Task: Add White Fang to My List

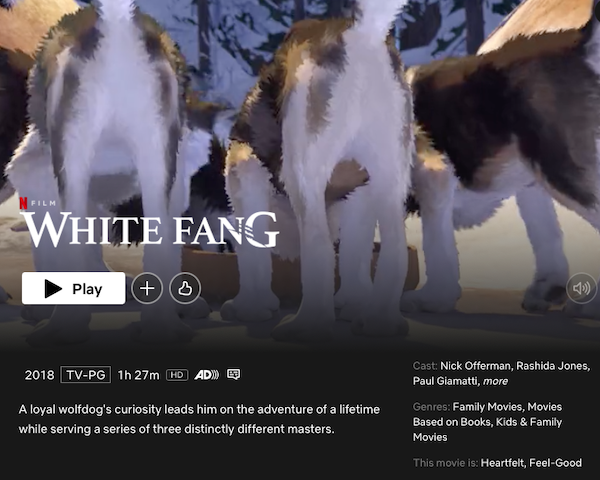Action: [147, 288]
